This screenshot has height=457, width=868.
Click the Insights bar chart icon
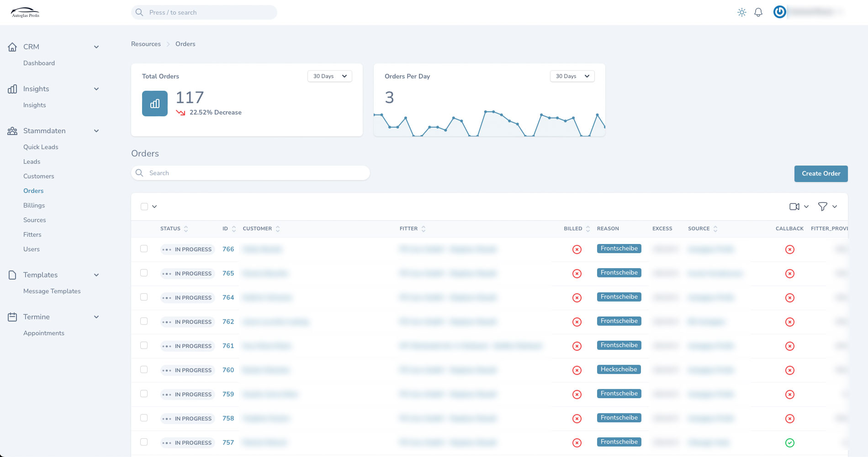point(13,89)
